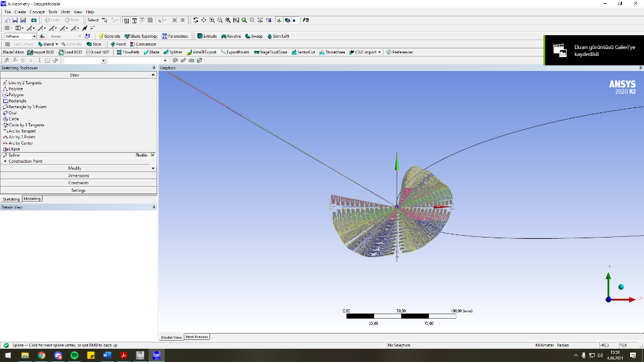The image size is (644, 362).
Task: Open the Blade Editor's FlowPath tool
Action: (x=128, y=52)
